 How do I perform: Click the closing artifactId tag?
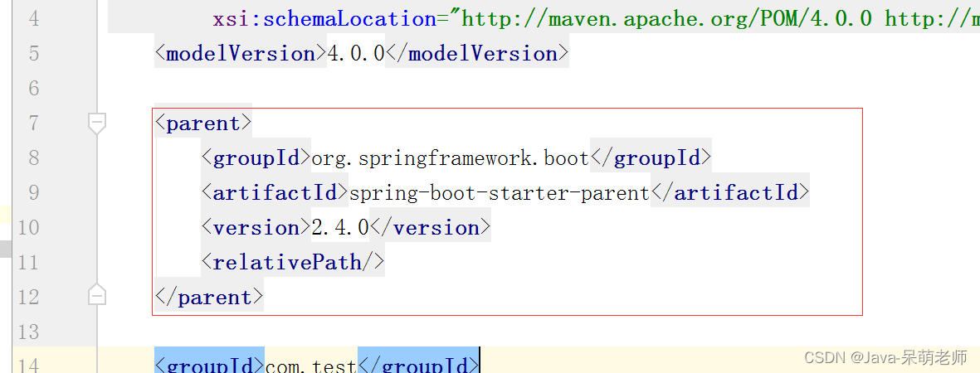point(730,193)
